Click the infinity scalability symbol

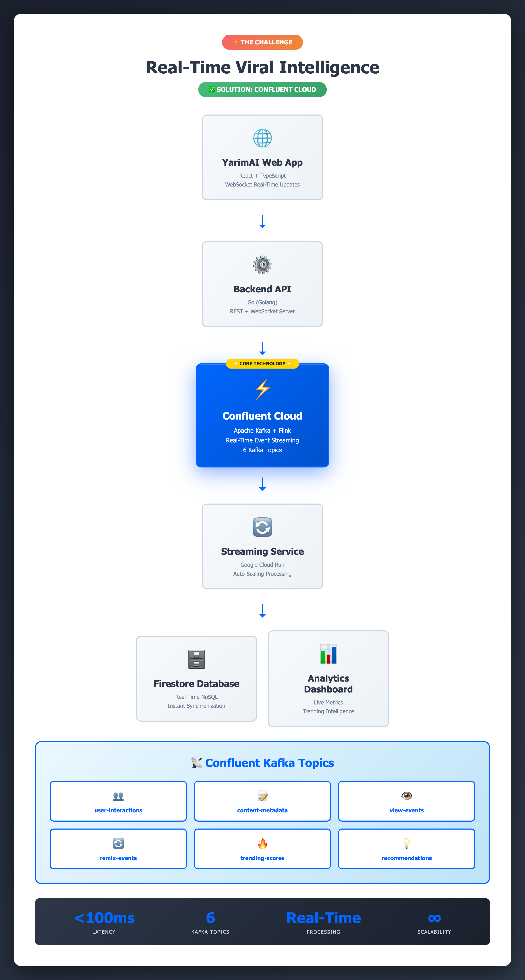pyautogui.click(x=434, y=918)
